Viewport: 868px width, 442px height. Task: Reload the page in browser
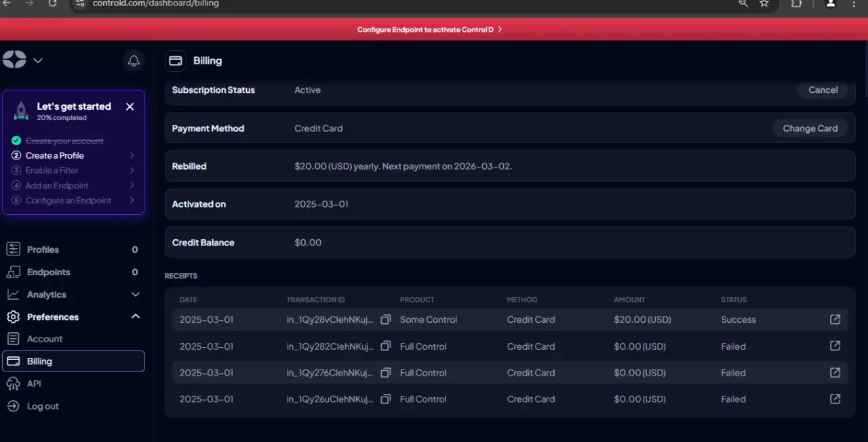pyautogui.click(x=53, y=3)
